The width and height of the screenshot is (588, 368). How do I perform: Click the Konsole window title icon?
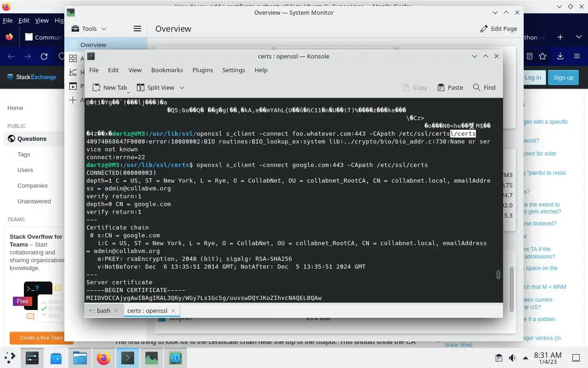[x=91, y=56]
